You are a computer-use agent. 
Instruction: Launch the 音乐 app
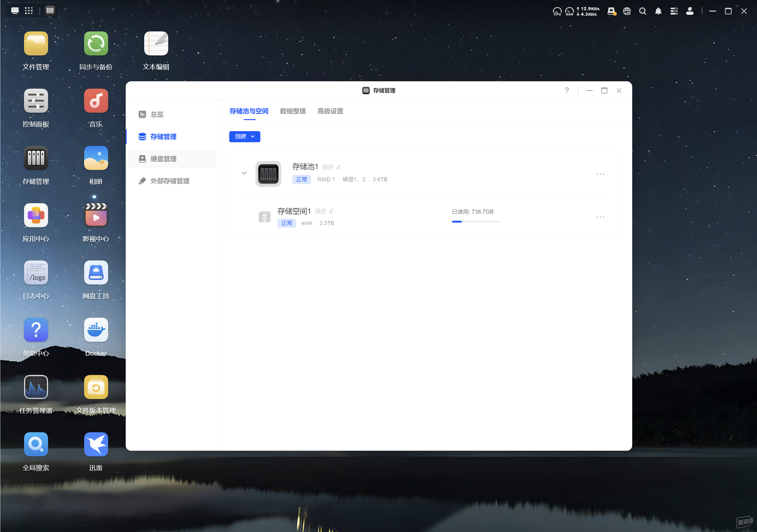96,101
